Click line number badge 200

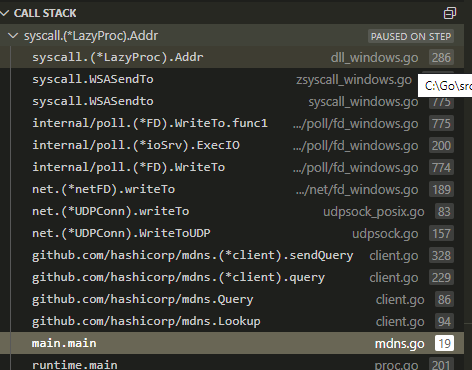pyautogui.click(x=441, y=145)
